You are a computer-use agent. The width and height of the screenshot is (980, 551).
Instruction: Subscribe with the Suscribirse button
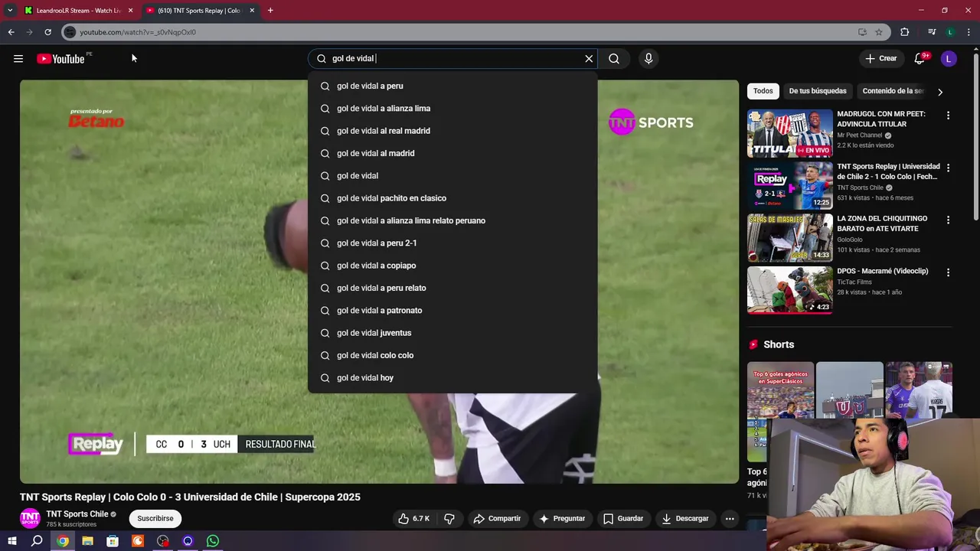click(x=155, y=519)
